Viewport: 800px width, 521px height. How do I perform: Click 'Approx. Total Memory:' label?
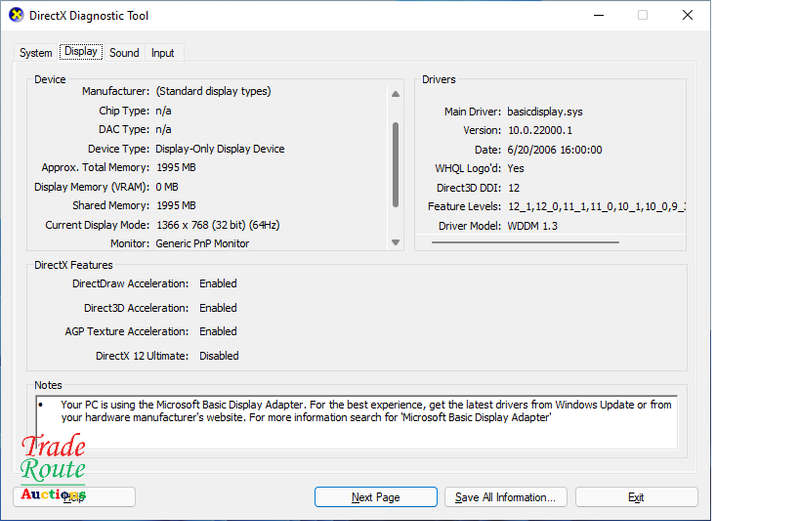pyautogui.click(x=95, y=168)
